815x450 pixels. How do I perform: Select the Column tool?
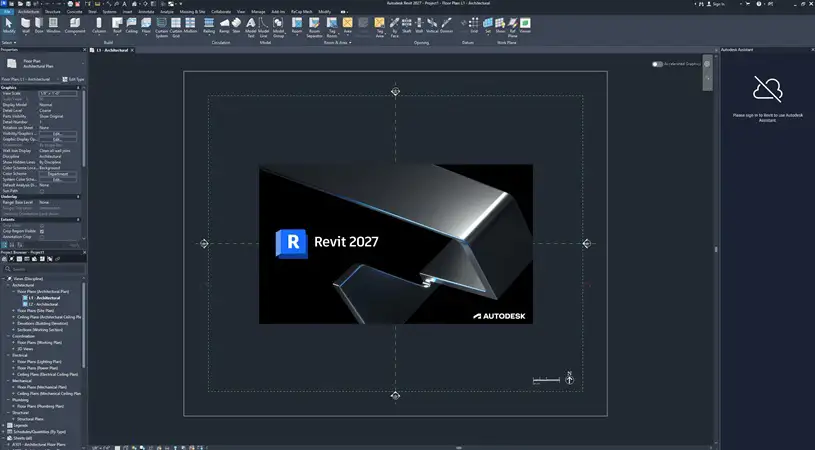point(99,25)
